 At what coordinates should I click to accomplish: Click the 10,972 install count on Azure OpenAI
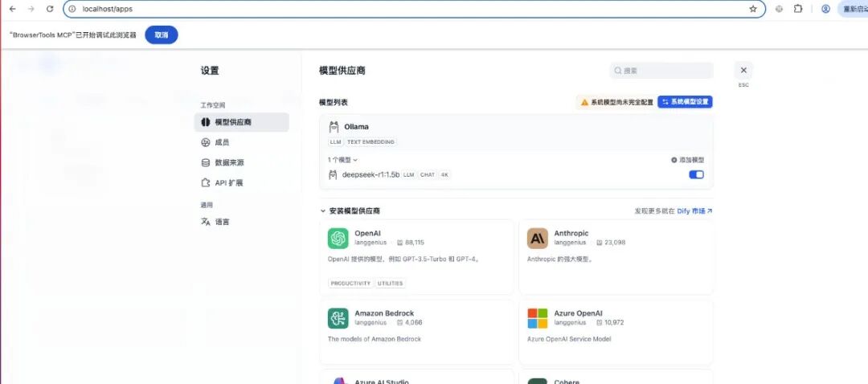pyautogui.click(x=611, y=323)
